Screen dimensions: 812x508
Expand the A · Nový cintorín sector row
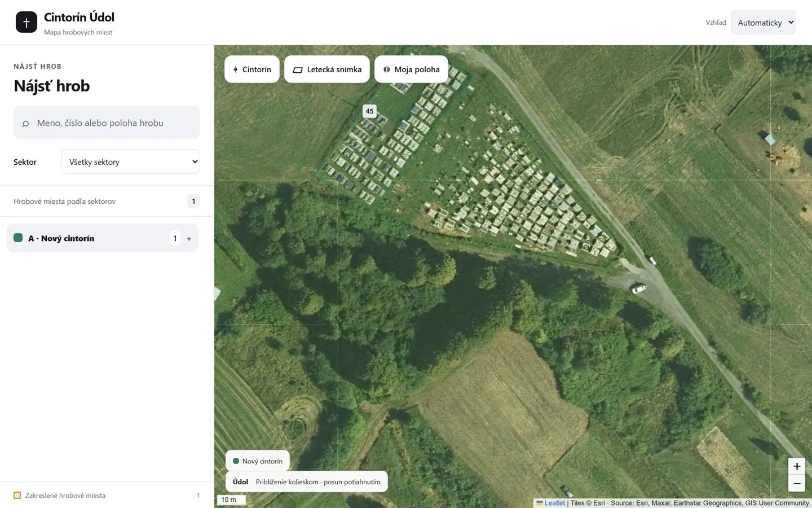(x=103, y=238)
